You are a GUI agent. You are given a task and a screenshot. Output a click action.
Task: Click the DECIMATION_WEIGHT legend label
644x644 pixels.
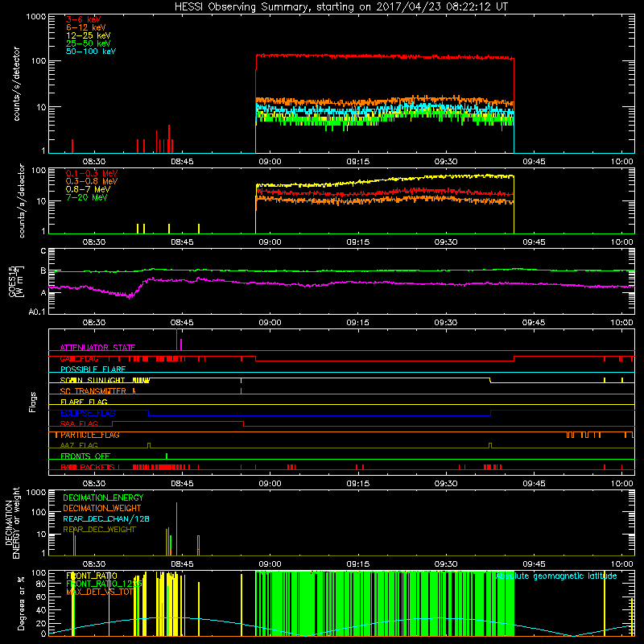point(102,508)
